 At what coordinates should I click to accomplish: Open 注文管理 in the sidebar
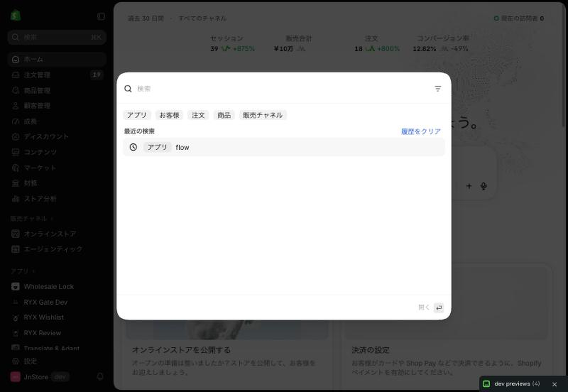pos(57,75)
